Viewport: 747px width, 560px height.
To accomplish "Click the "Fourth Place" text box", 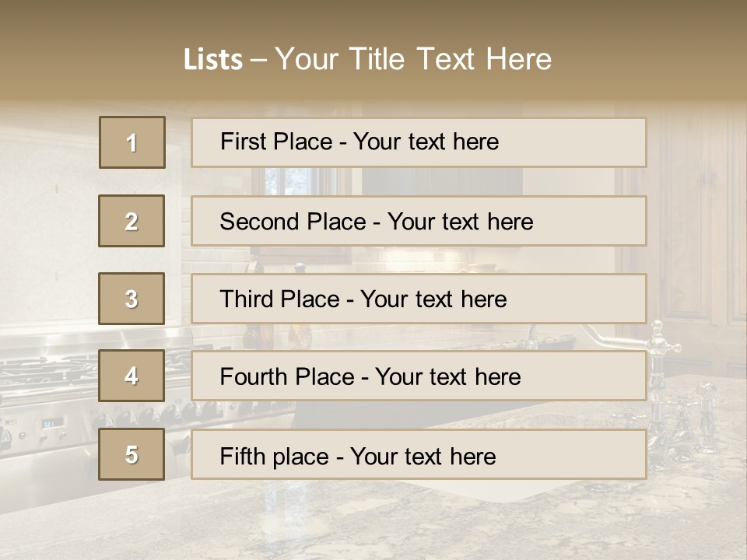I will [x=419, y=376].
